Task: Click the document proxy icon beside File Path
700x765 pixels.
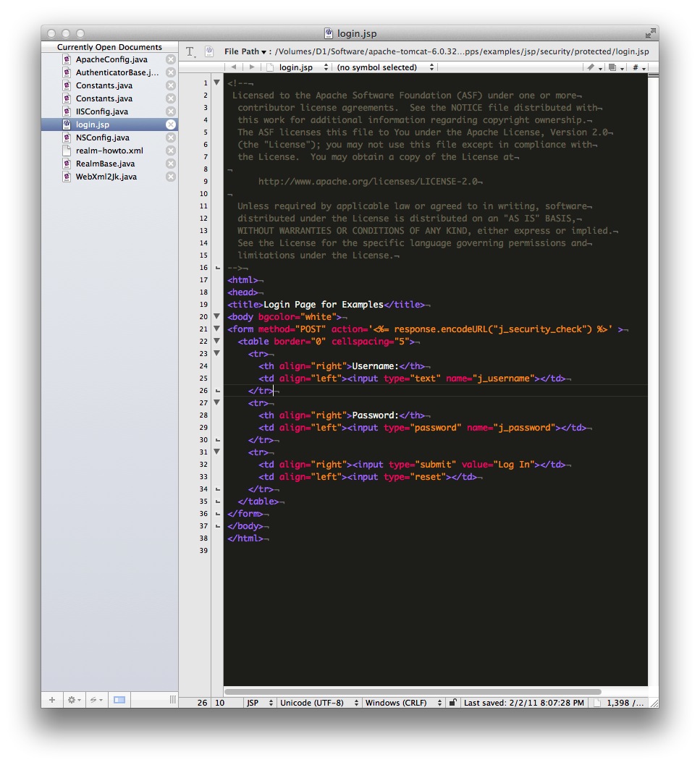Action: point(209,51)
